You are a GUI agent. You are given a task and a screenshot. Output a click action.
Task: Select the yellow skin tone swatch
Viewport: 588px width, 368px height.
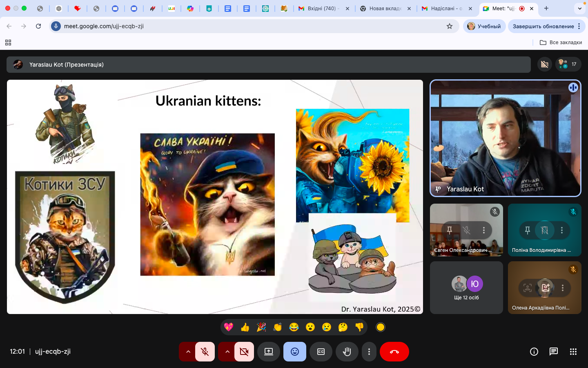coord(381,327)
